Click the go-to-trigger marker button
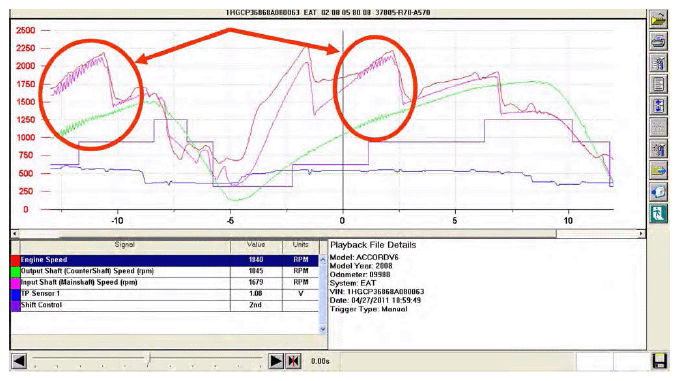 [x=294, y=361]
